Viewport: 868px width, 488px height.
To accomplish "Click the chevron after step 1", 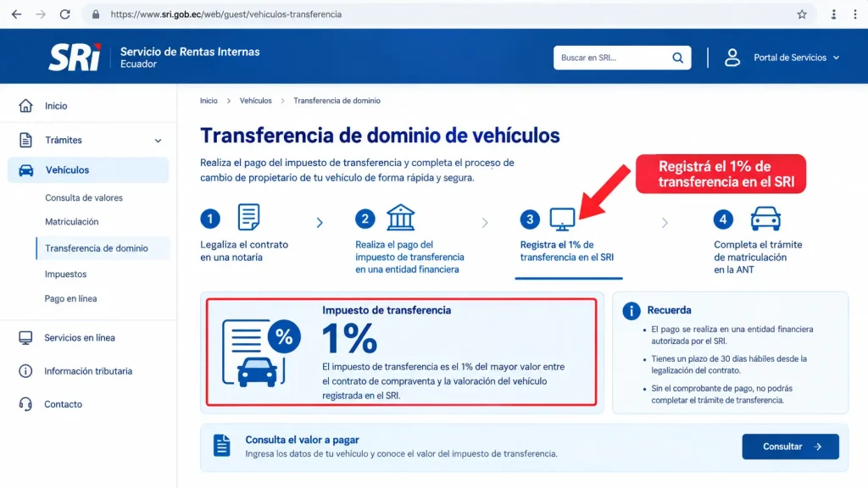I will click(x=320, y=223).
